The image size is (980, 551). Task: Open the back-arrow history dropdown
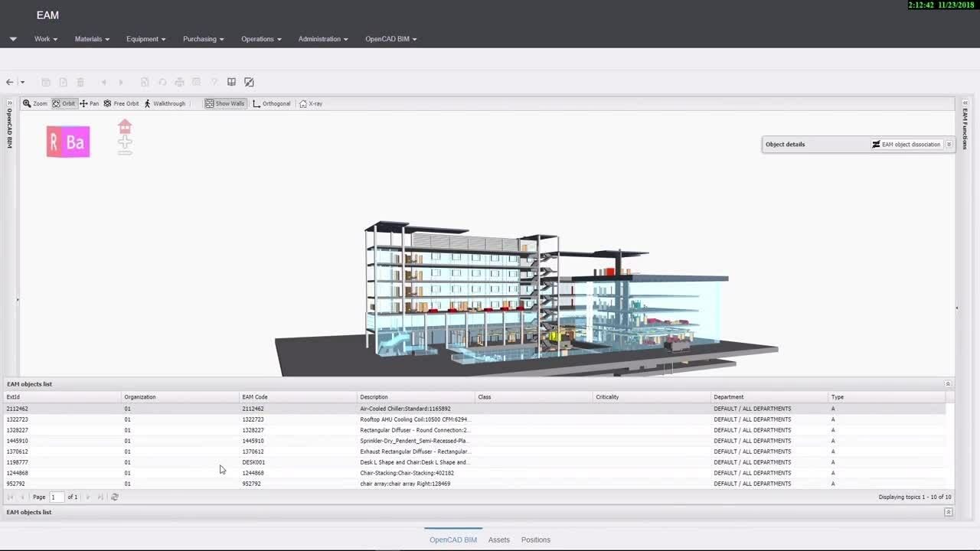[22, 82]
